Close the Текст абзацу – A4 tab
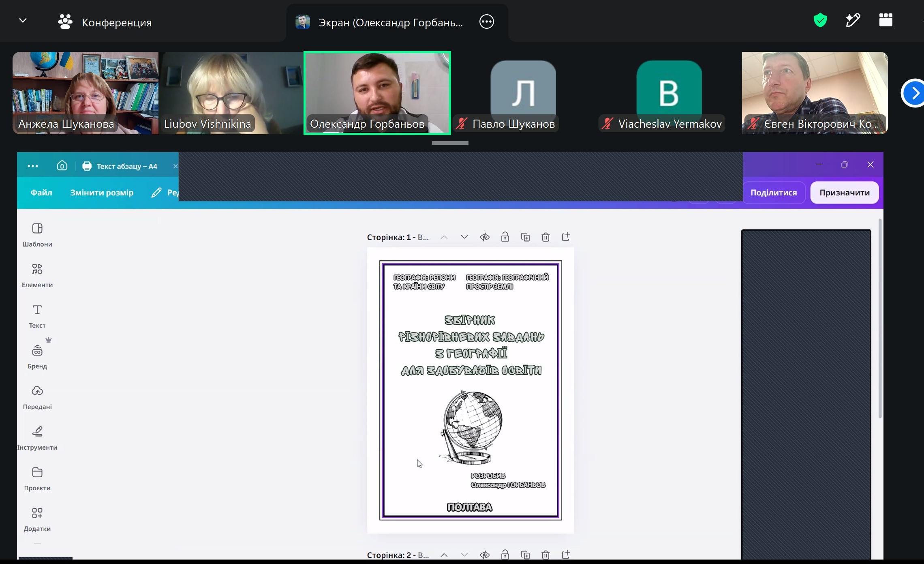This screenshot has height=564, width=924. [x=175, y=166]
